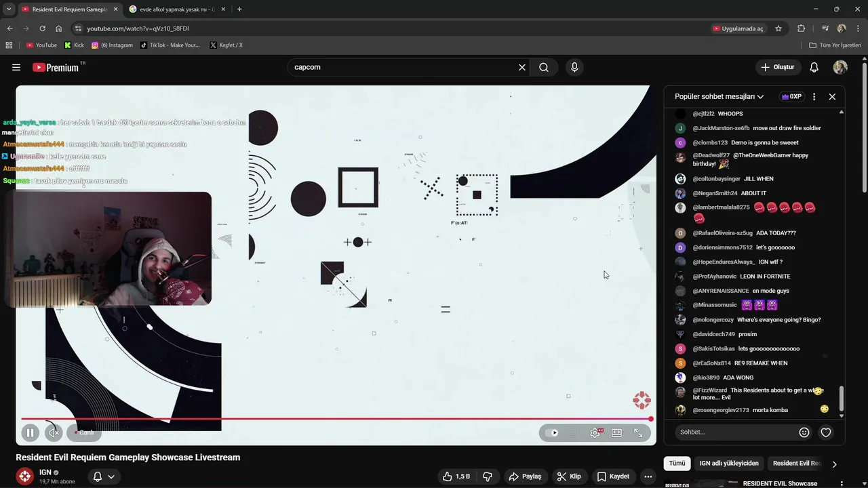This screenshot has width=868, height=488.
Task: Pause the livestream video
Action: 30,432
